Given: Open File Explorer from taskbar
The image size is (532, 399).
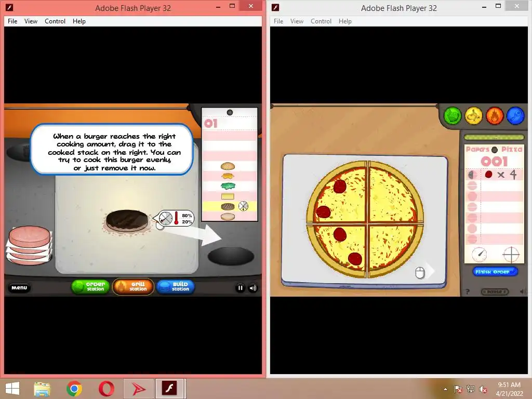Looking at the screenshot, I should coord(42,389).
